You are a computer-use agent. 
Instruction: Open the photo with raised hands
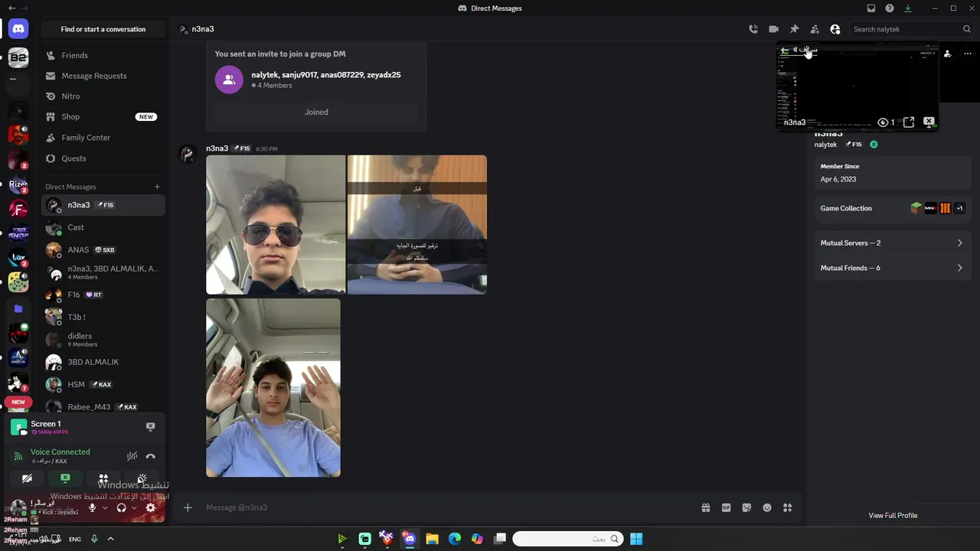[x=273, y=387]
